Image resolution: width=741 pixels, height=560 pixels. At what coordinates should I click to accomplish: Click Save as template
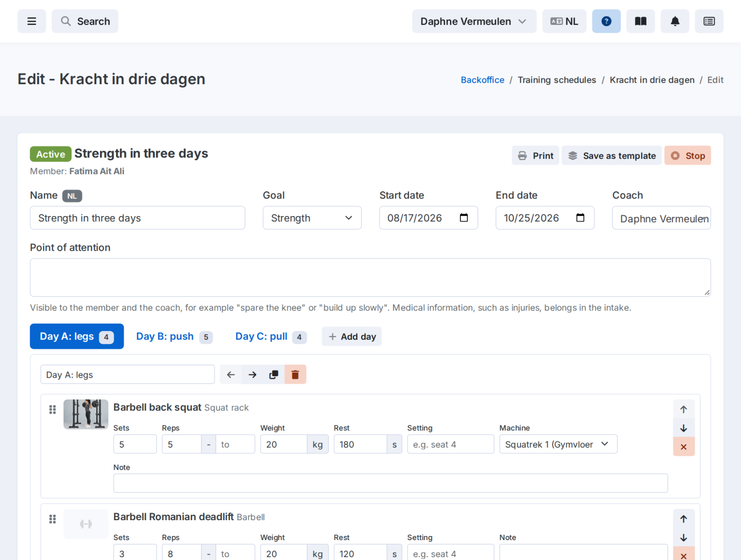coord(612,156)
